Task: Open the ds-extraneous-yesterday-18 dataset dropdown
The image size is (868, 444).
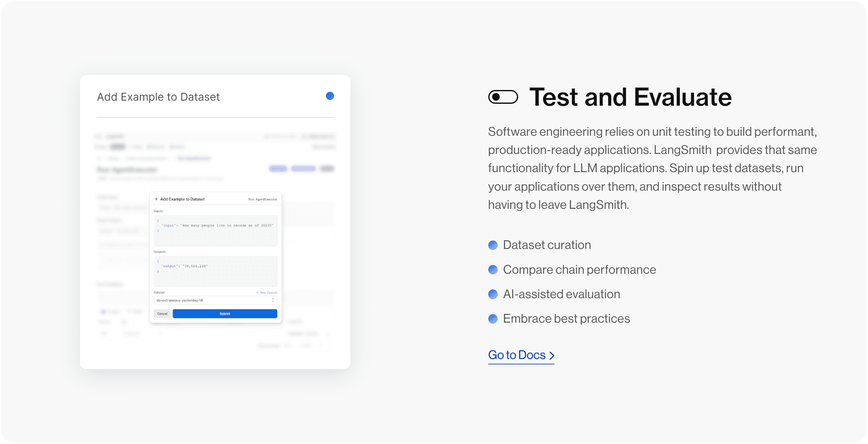Action: [215, 300]
